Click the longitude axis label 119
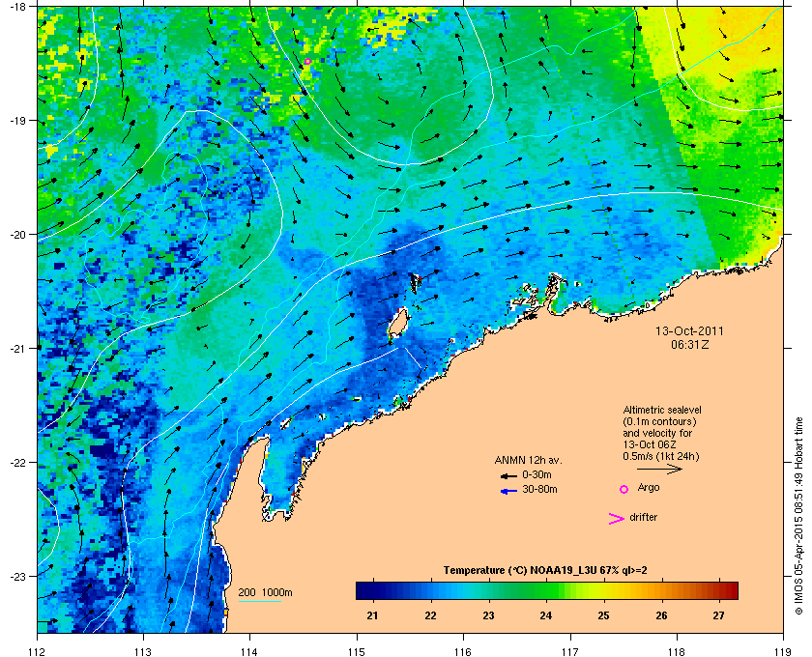812x657 pixels. pos(783,651)
